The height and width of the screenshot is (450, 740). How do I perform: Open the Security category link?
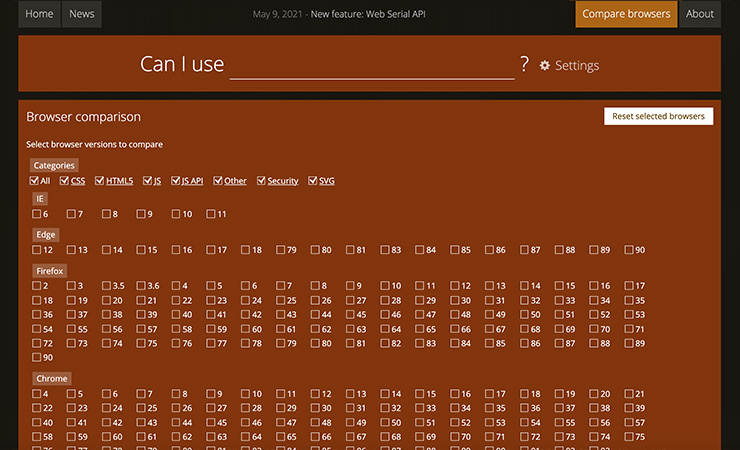coord(283,181)
